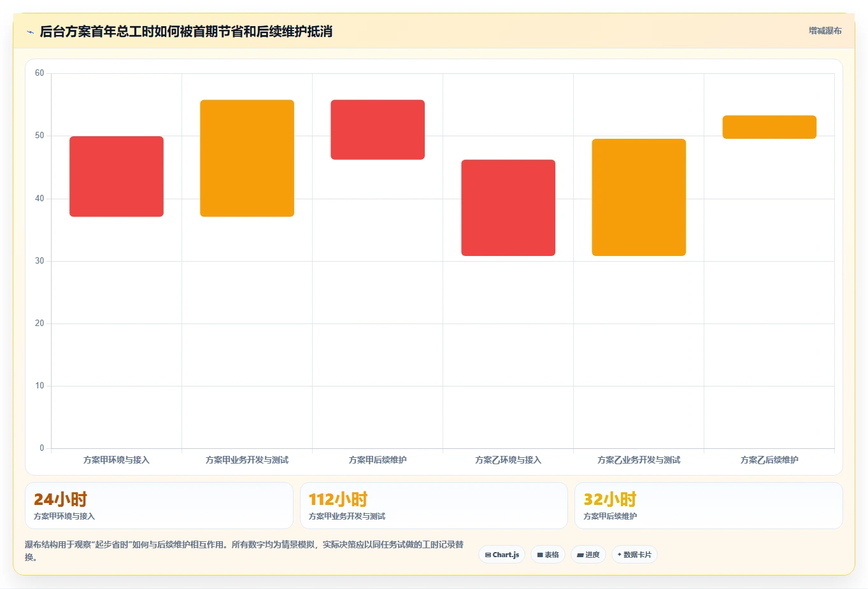Click the y-axis value 20
Image resolution: width=868 pixels, height=589 pixels.
(39, 323)
